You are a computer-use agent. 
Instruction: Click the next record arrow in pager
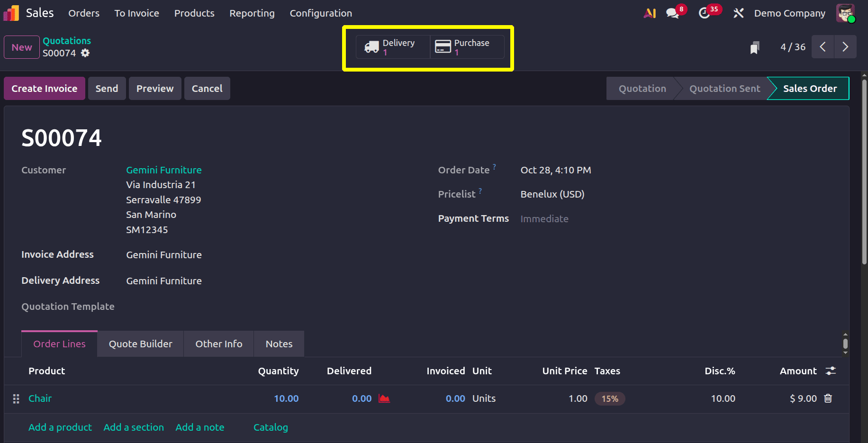845,47
